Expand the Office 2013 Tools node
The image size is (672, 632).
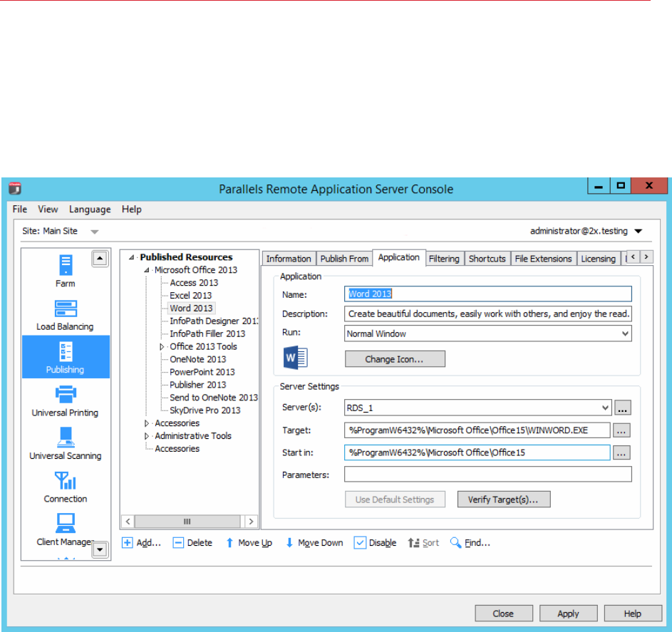pos(162,346)
